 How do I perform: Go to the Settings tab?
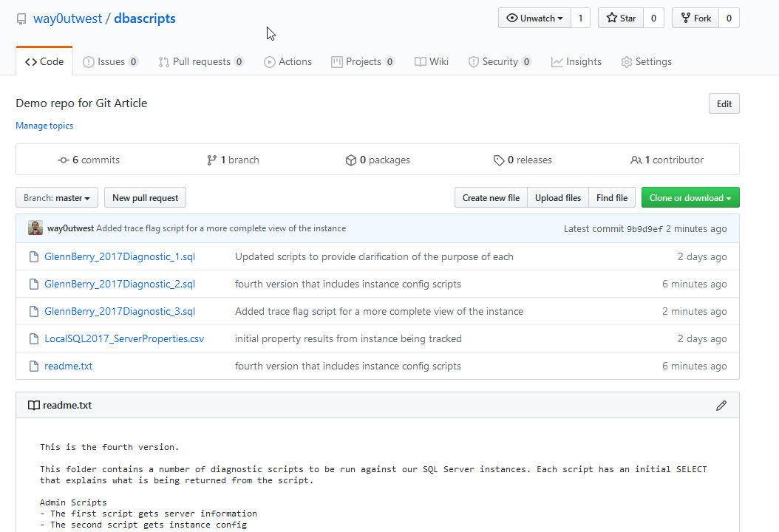coord(646,62)
